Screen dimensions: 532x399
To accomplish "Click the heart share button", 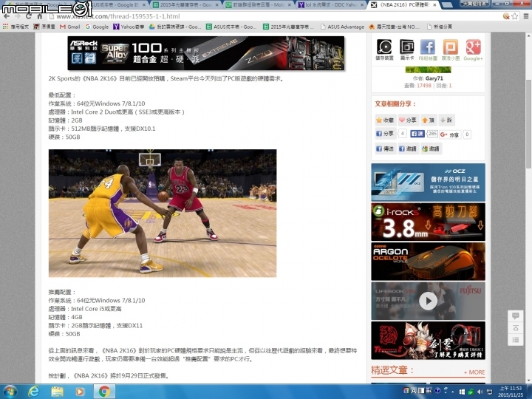I will click(x=408, y=120).
